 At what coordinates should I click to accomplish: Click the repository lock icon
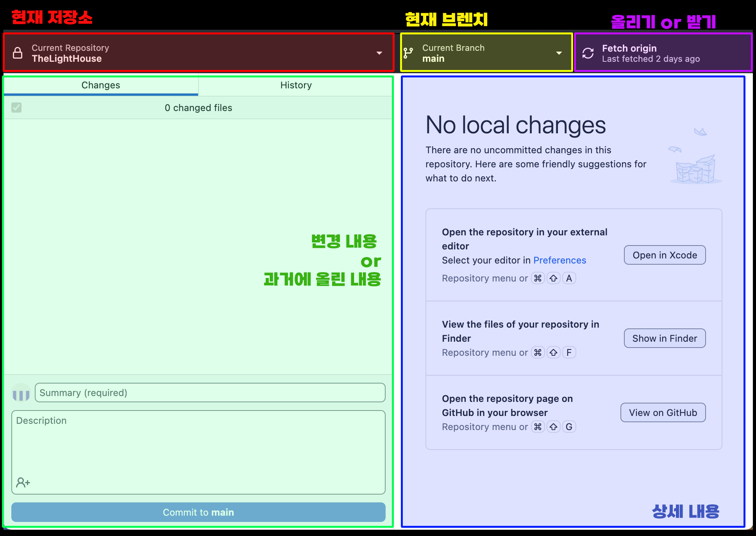pos(18,53)
